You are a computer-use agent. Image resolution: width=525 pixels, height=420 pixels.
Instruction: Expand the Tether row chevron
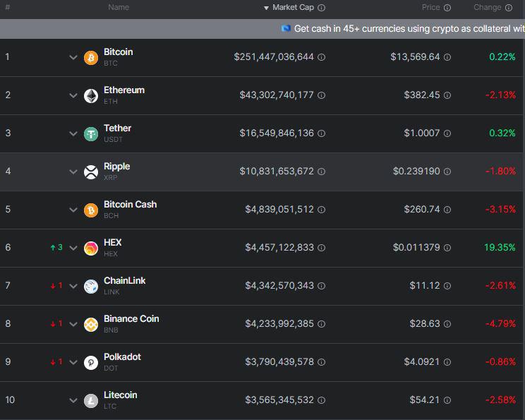[x=73, y=134]
